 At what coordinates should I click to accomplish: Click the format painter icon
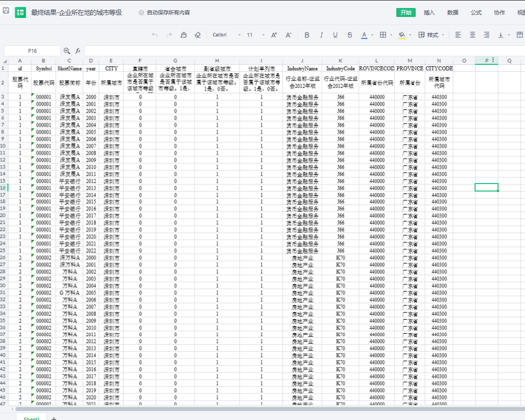pos(183,35)
